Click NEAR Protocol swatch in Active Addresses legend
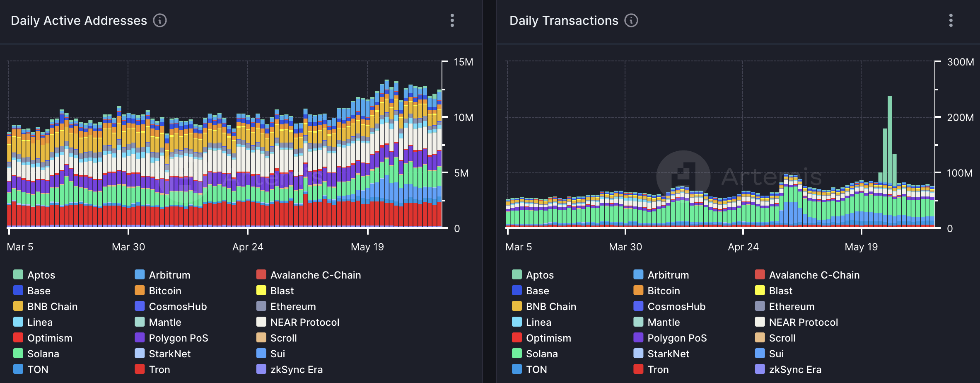Screen dimensions: 980x383 (261, 322)
